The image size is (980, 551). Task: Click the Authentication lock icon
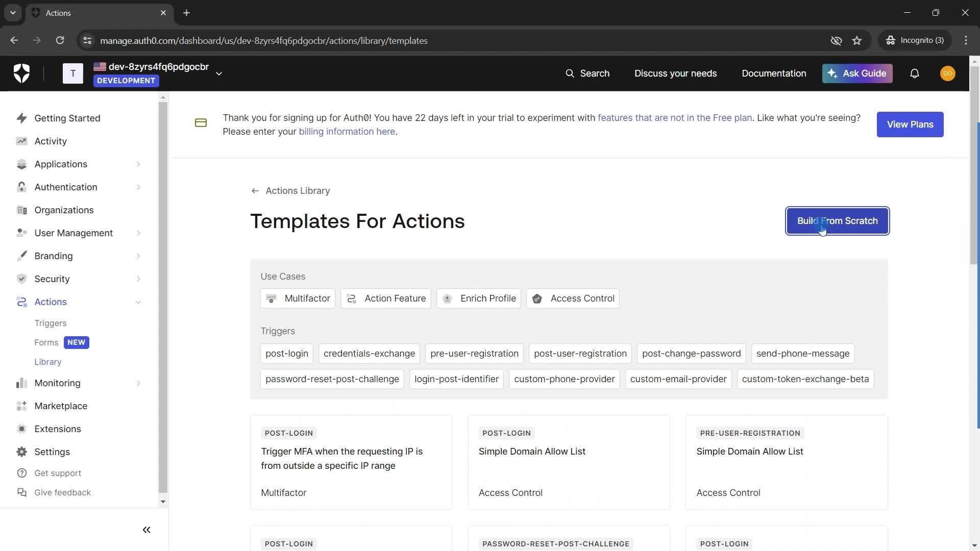[x=21, y=187]
